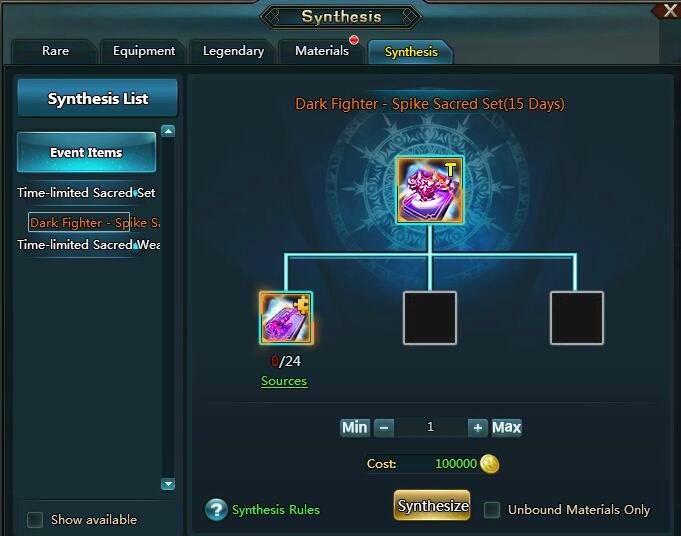
Task: Click the minus quantity button
Action: pos(384,427)
